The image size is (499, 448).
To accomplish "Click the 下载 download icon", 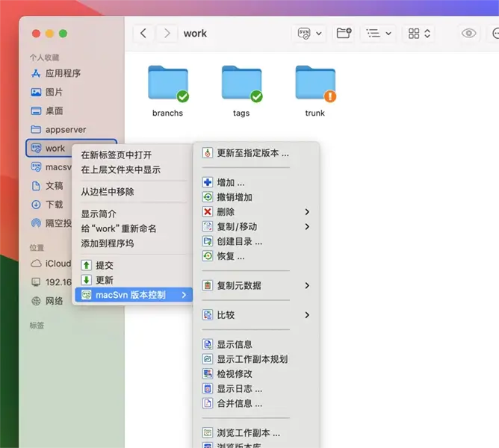I will (36, 205).
